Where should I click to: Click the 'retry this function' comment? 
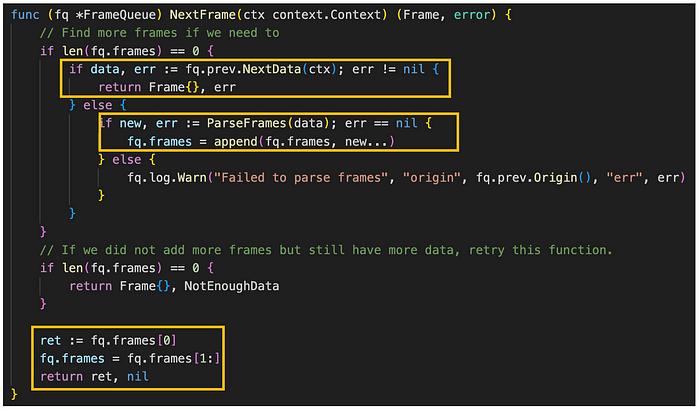pos(540,250)
